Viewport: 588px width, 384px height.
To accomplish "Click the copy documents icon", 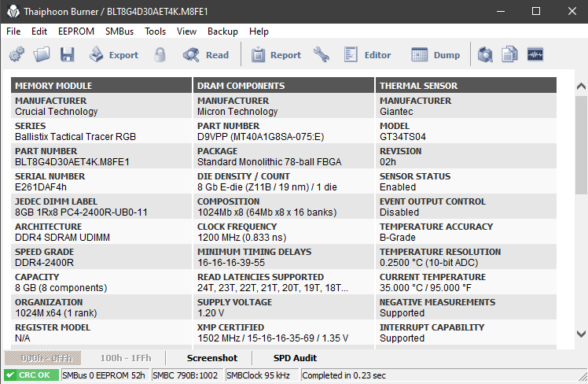I will tap(510, 55).
